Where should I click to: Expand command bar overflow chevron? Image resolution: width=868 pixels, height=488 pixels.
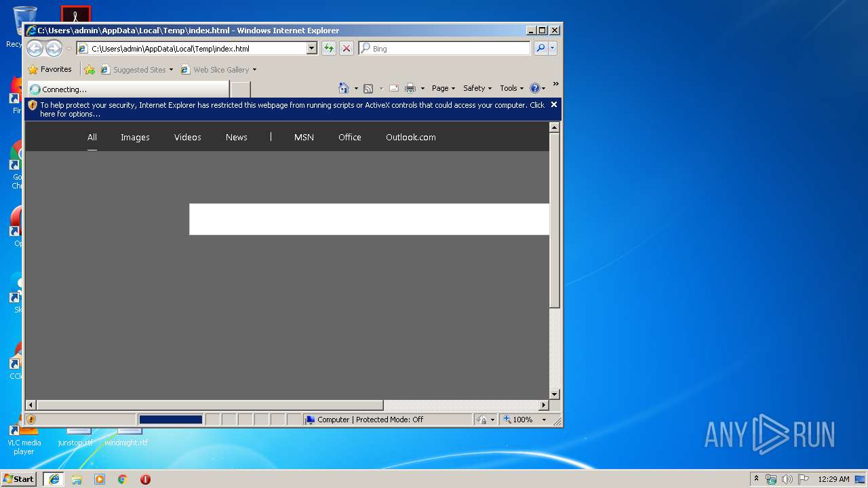555,84
